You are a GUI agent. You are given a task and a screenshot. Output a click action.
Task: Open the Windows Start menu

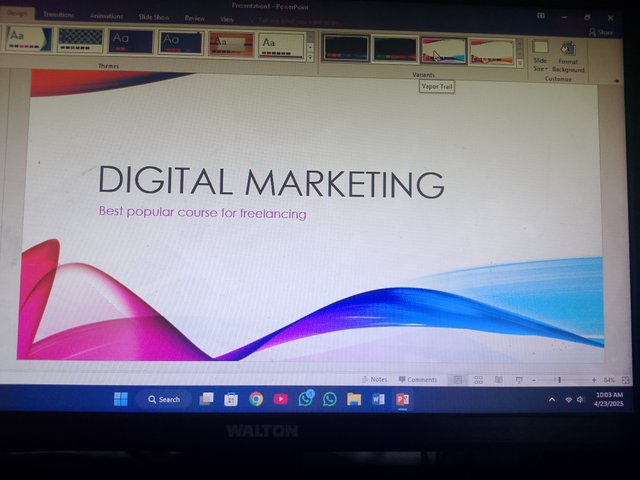[121, 399]
